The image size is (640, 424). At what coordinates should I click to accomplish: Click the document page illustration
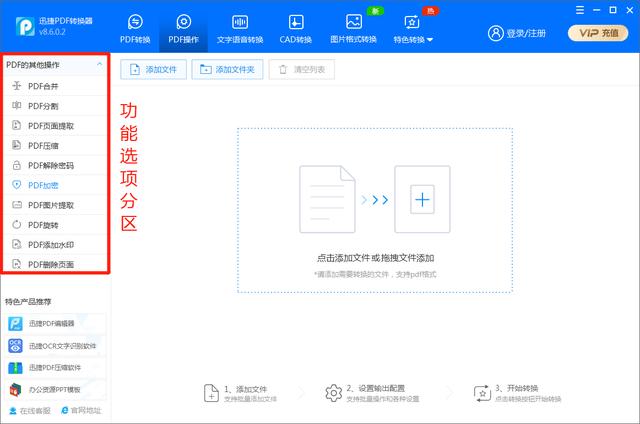point(327,199)
